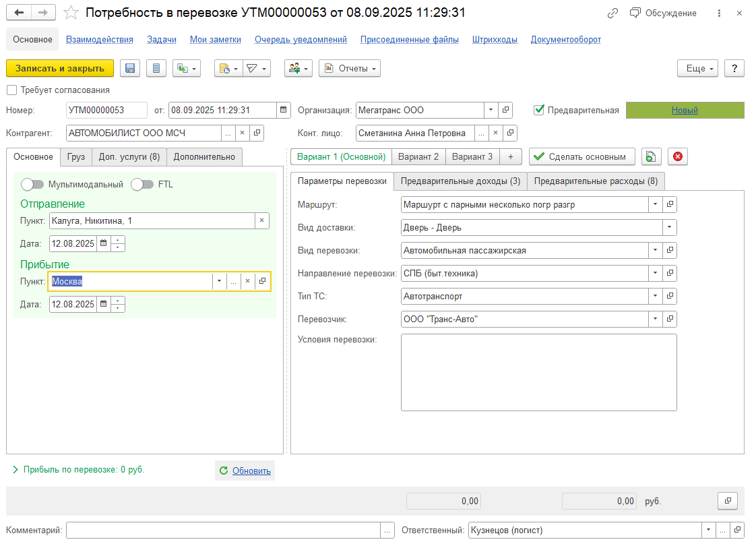The width and height of the screenshot is (756, 546).
Task: Toggle the Мультимодальный switch
Action: tap(33, 184)
